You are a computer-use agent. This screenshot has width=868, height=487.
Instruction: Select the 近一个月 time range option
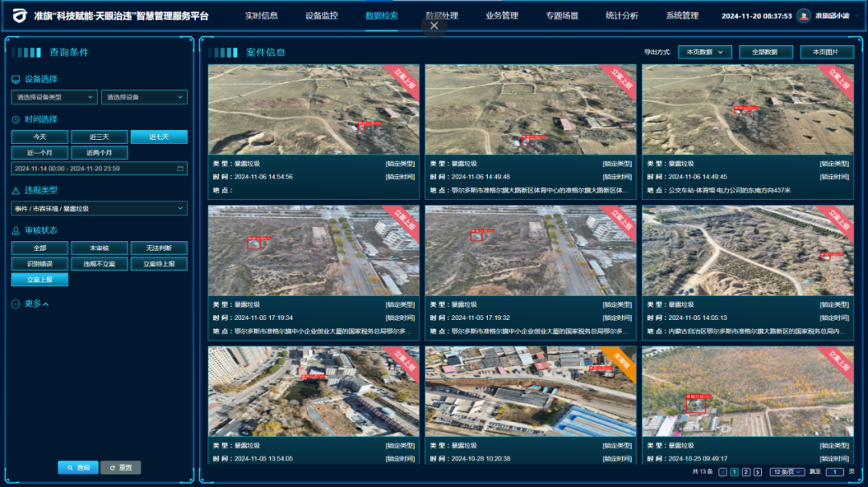tap(40, 153)
